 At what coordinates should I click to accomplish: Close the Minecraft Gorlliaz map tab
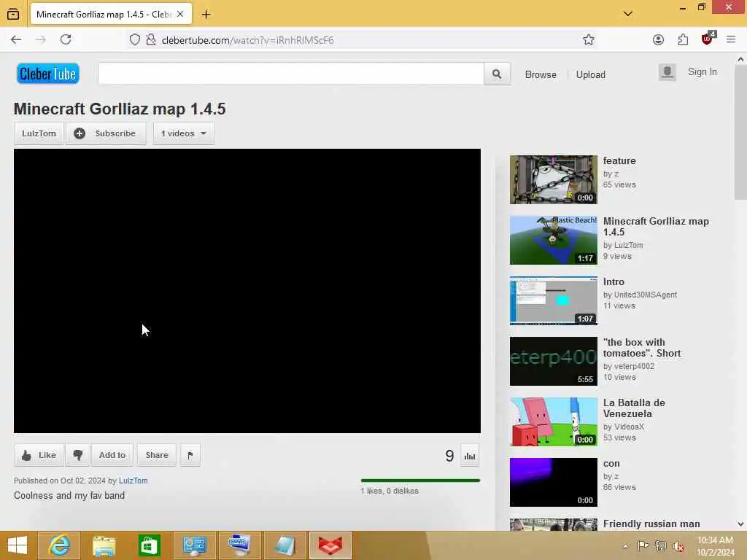click(x=180, y=15)
